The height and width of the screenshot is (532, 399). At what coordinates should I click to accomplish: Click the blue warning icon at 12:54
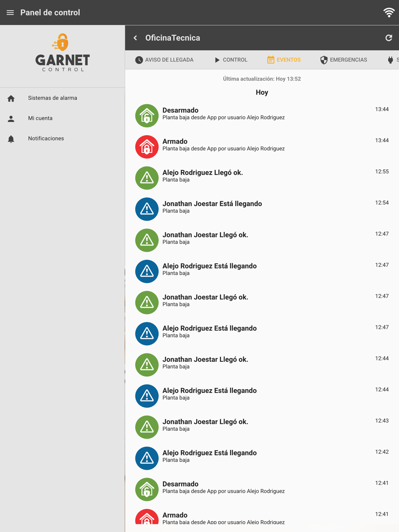147,209
